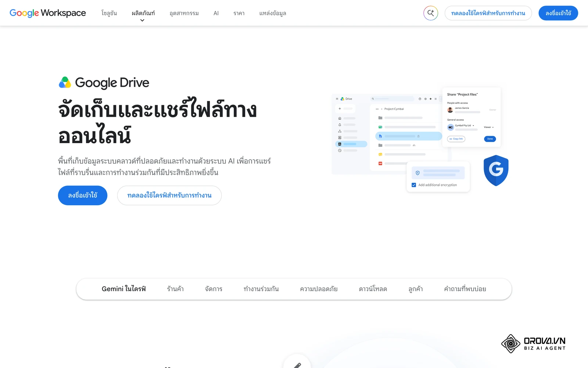This screenshot has height=368, width=588.
Task: Select the ทำงานร่วมกัน tab
Action: 261,289
